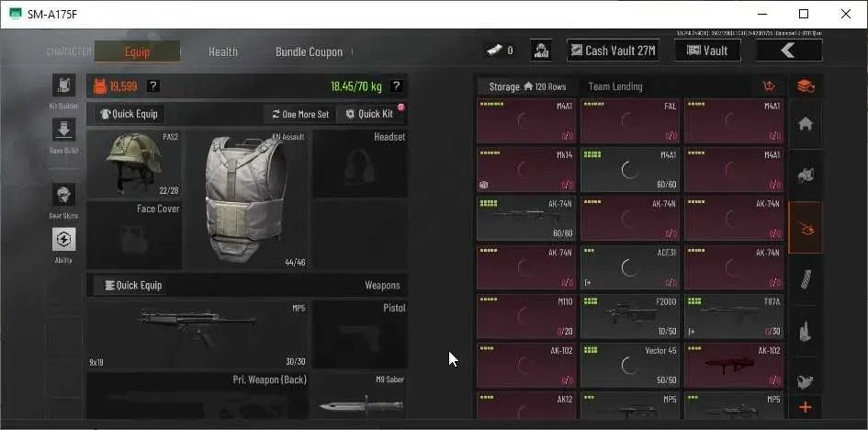Click the Save Build icon
868x430 pixels.
[x=63, y=130]
